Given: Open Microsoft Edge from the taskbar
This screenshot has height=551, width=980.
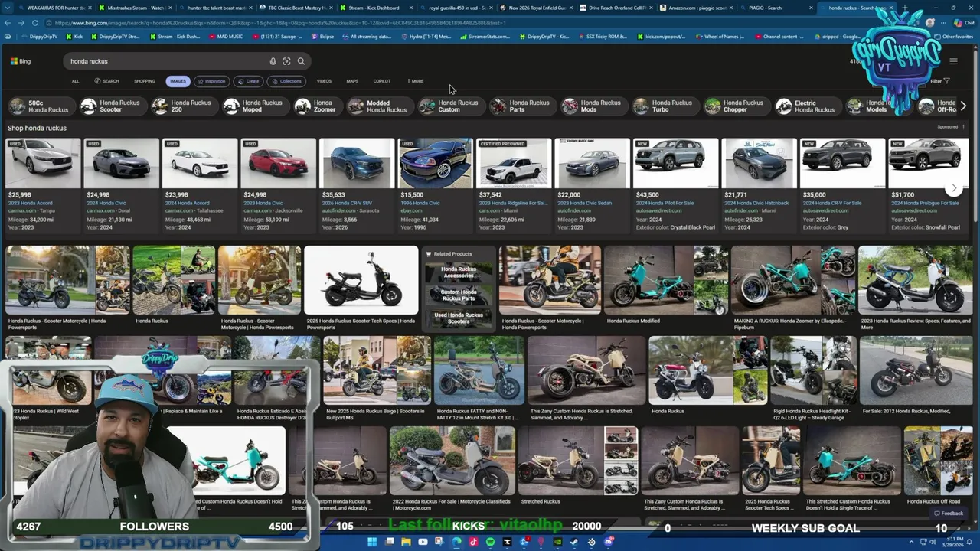Looking at the screenshot, I should [x=456, y=542].
